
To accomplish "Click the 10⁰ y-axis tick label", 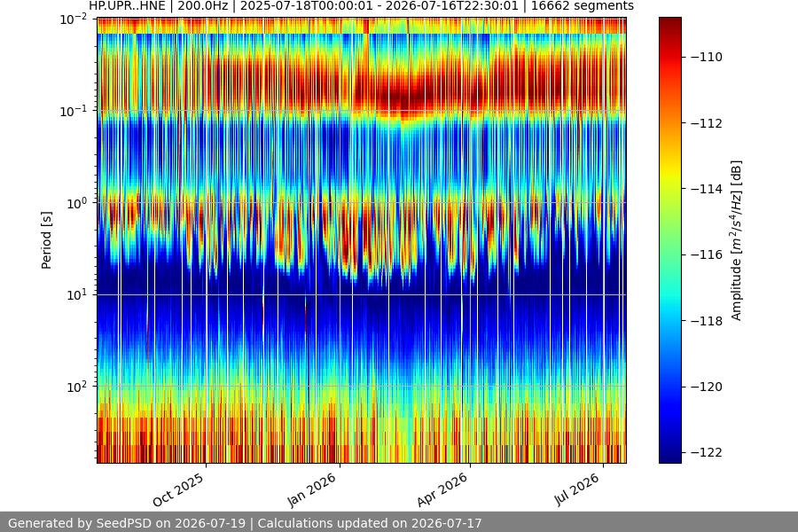I will pos(77,203).
